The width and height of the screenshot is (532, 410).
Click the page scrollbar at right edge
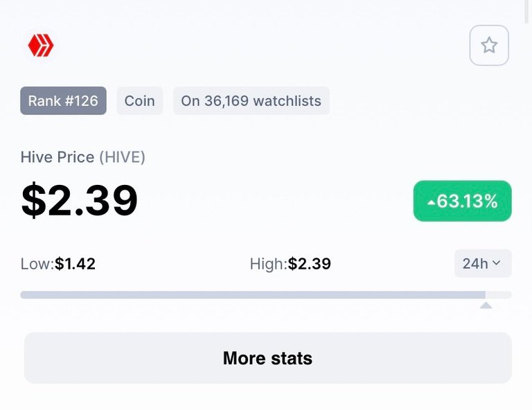tap(529, 12)
